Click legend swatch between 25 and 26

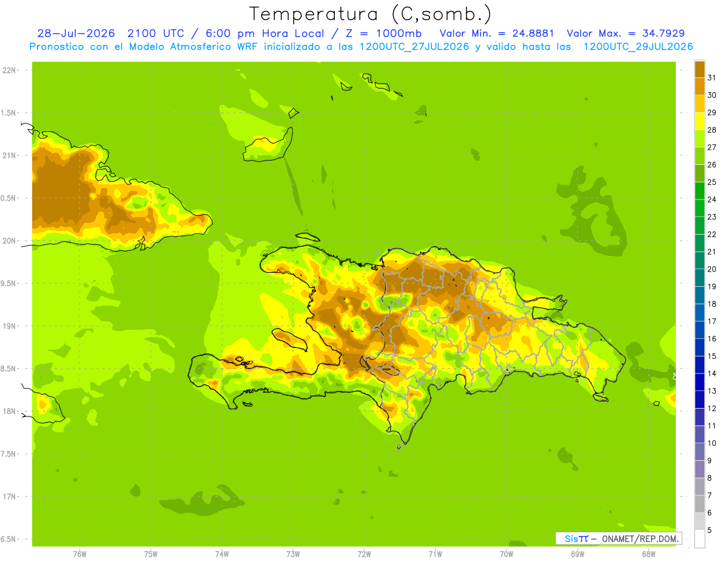pos(699,173)
